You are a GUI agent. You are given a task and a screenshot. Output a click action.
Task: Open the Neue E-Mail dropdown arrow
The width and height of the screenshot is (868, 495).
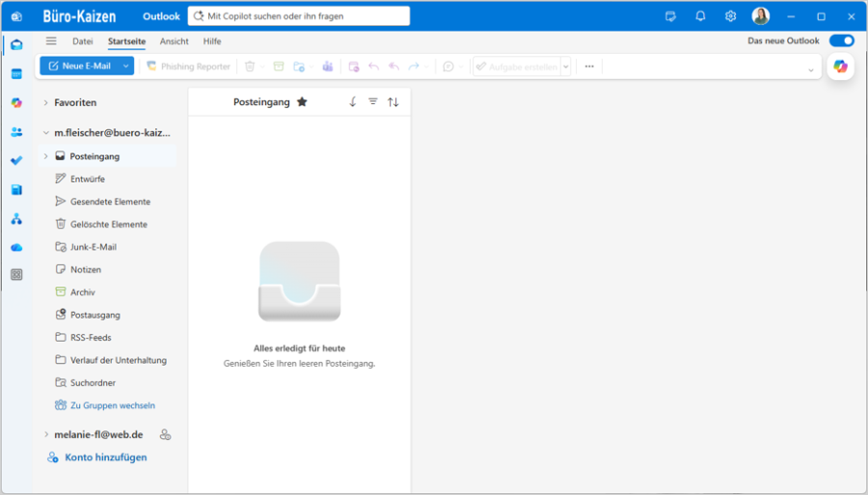point(125,66)
